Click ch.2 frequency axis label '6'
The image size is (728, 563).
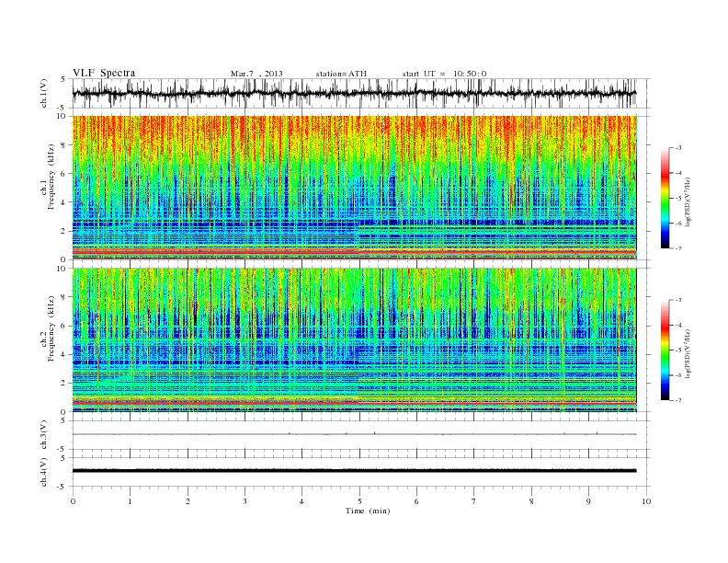[x=64, y=326]
